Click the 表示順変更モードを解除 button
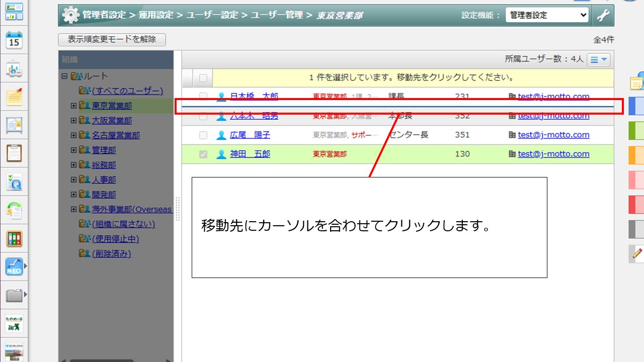 112,39
